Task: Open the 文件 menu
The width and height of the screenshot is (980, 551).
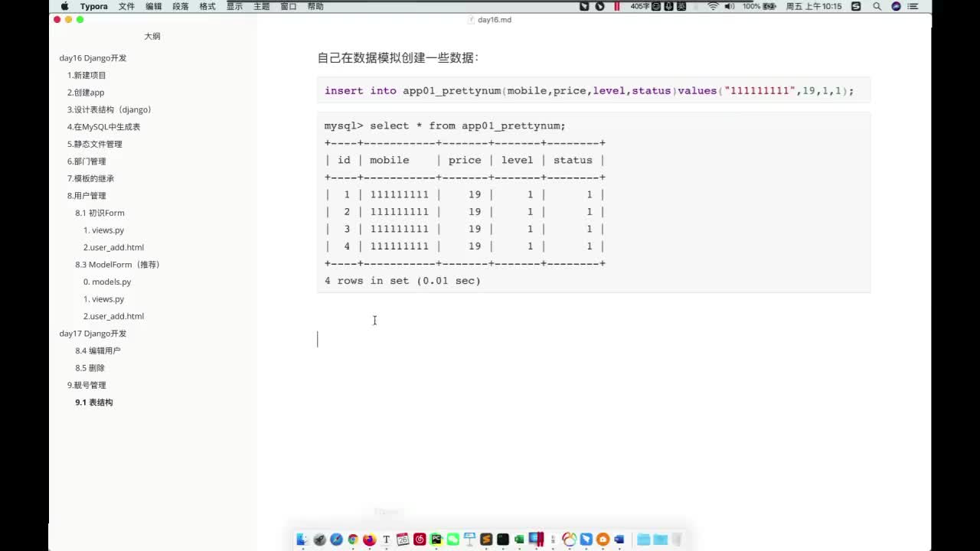Action: click(x=127, y=6)
